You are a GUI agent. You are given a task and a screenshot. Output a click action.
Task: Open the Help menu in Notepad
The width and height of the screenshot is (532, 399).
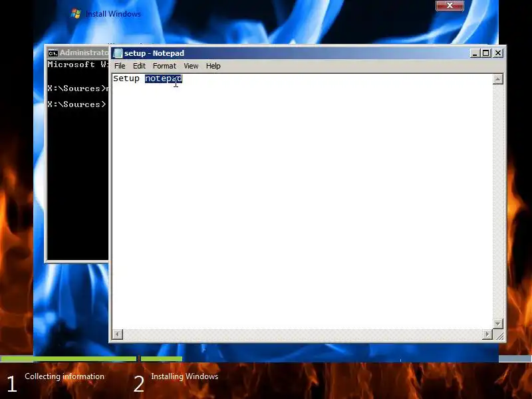coord(213,66)
